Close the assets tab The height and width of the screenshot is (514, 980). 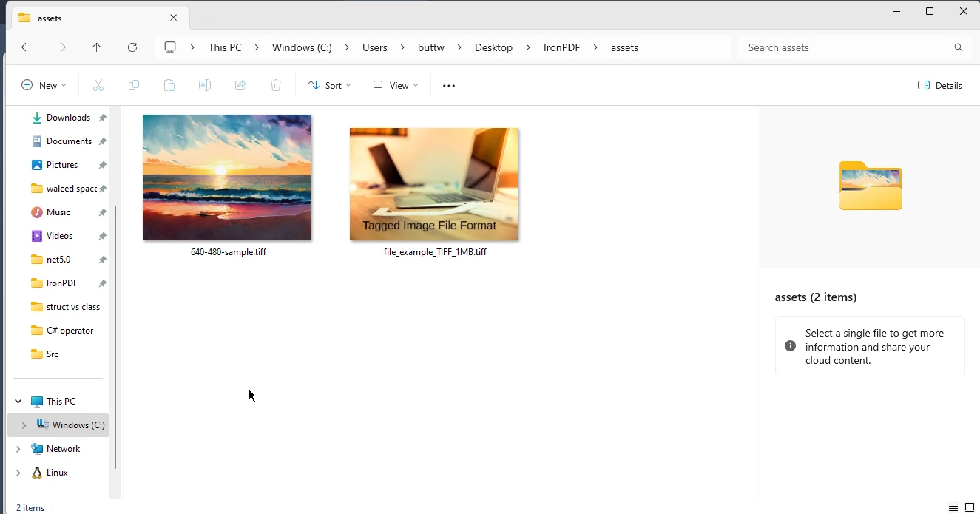[x=174, y=18]
